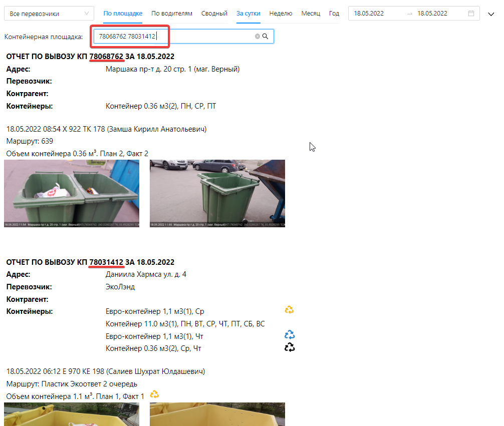Select the По площадке tab

point(123,14)
